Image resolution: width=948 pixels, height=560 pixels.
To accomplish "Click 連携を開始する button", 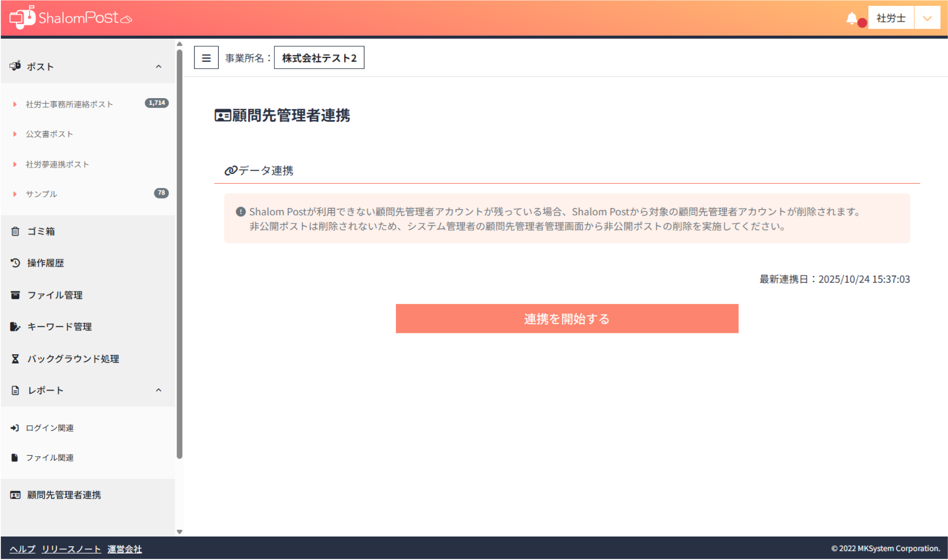I will coord(567,319).
